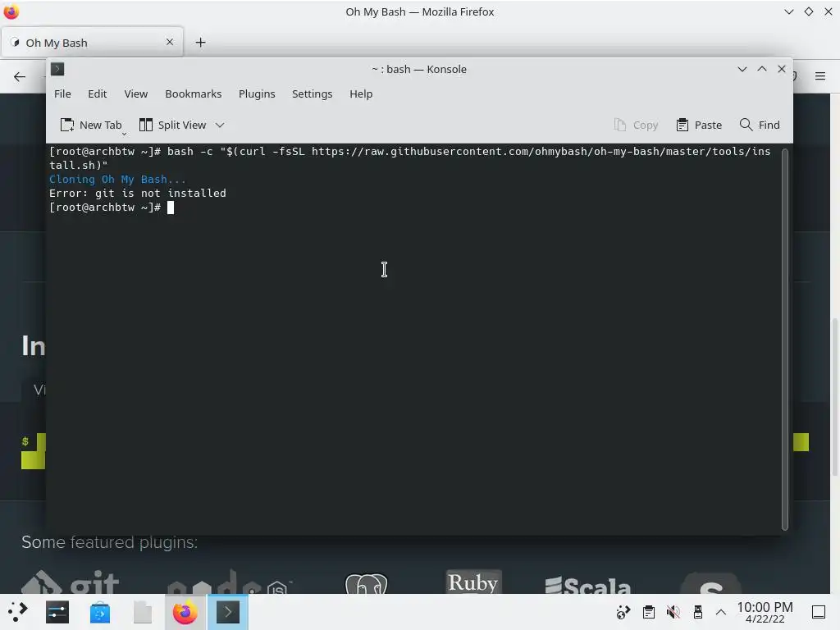Minimize the Konsole window
This screenshot has height=630, width=840.
742,69
